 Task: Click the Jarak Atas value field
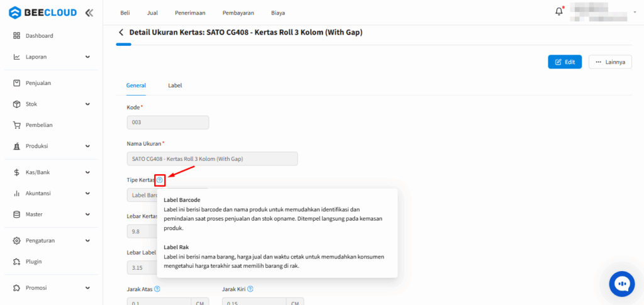(159, 301)
